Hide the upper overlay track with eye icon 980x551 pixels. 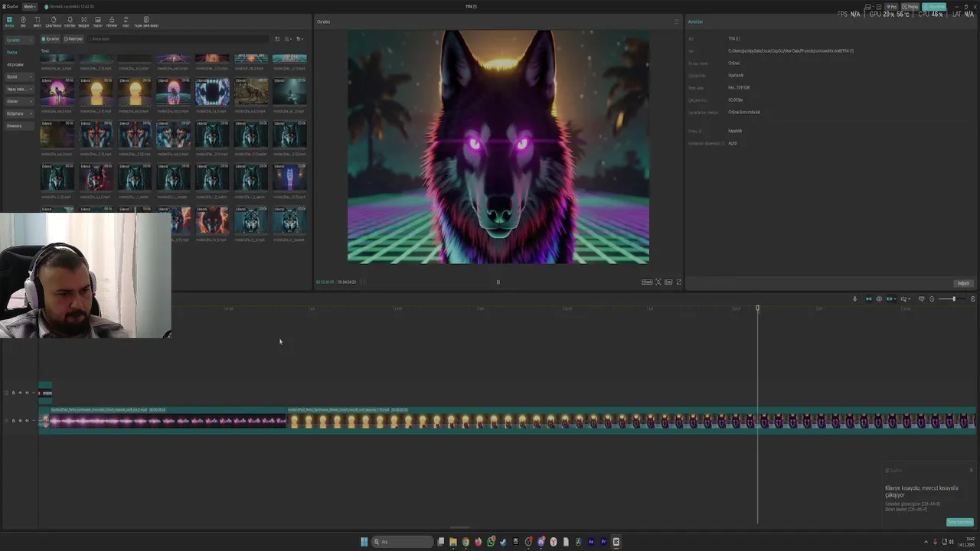click(x=20, y=393)
